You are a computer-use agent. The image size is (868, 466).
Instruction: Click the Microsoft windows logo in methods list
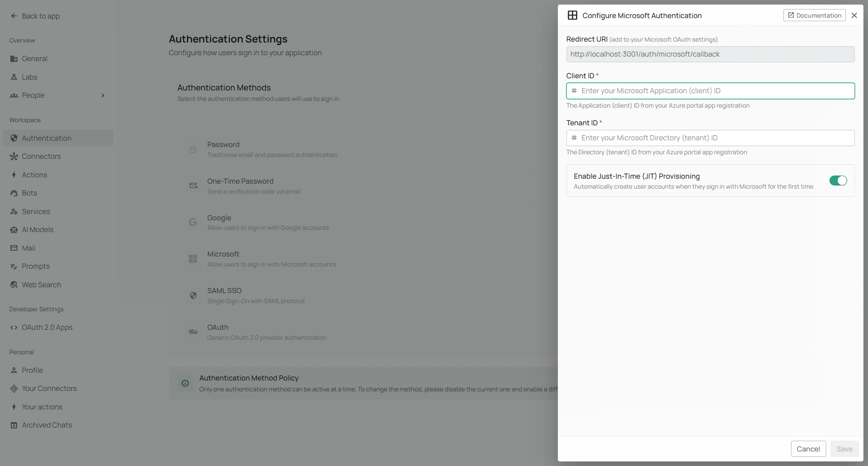[x=193, y=259]
